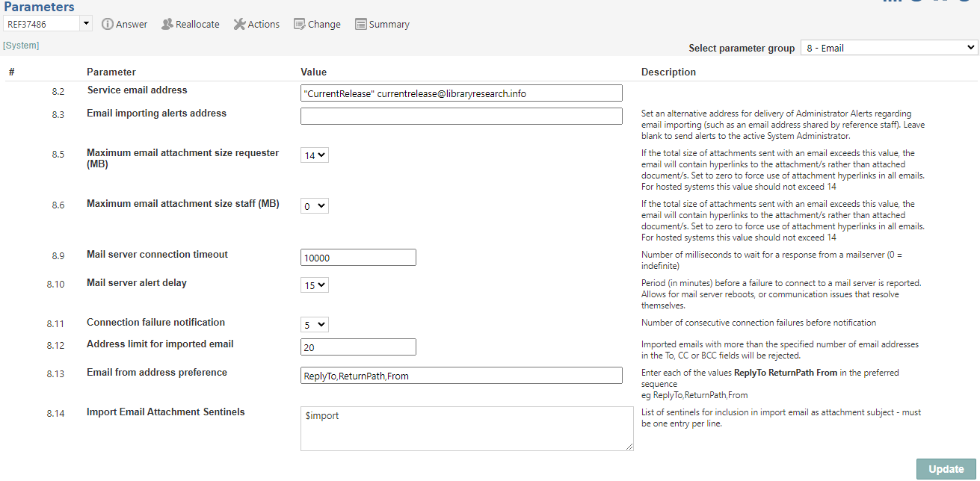Follow the [System] link
This screenshot has width=980, height=481.
[21, 46]
